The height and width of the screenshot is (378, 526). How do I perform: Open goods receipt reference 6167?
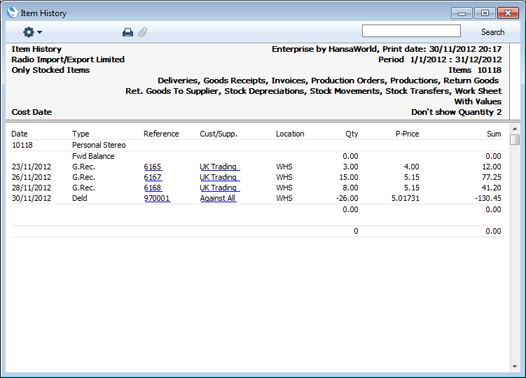[153, 177]
